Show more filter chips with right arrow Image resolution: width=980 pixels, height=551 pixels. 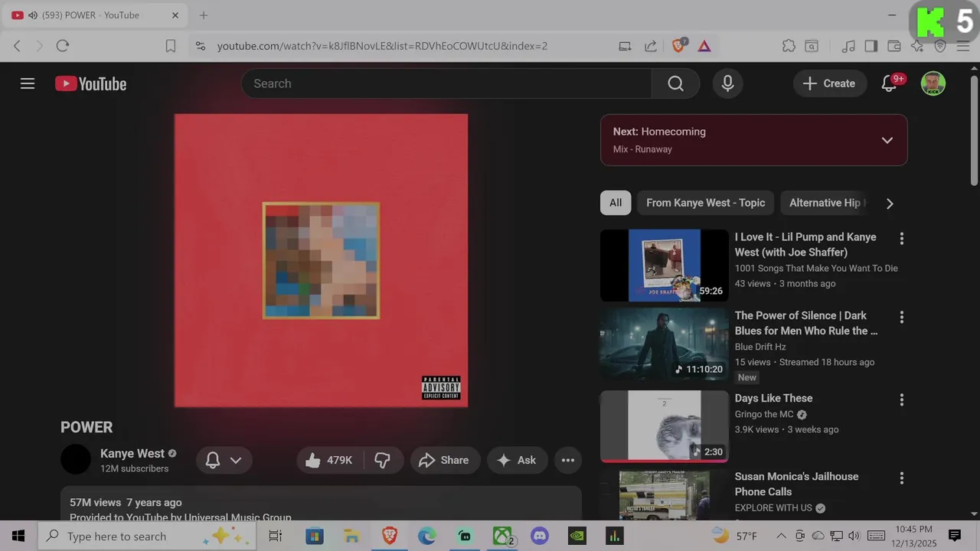pyautogui.click(x=889, y=204)
